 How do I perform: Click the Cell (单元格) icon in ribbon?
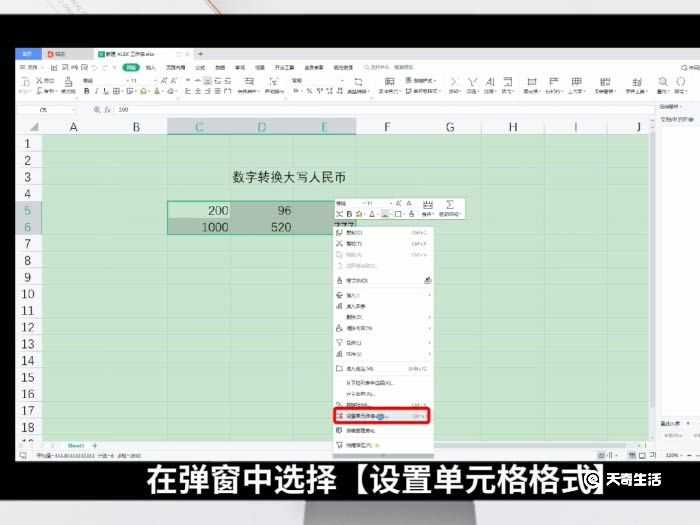(x=532, y=81)
